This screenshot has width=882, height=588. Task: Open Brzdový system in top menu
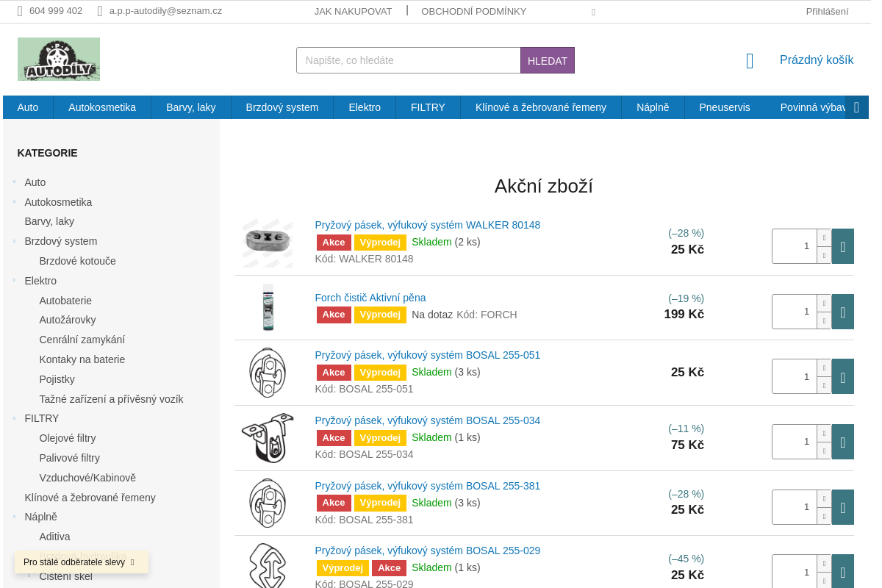tap(282, 107)
